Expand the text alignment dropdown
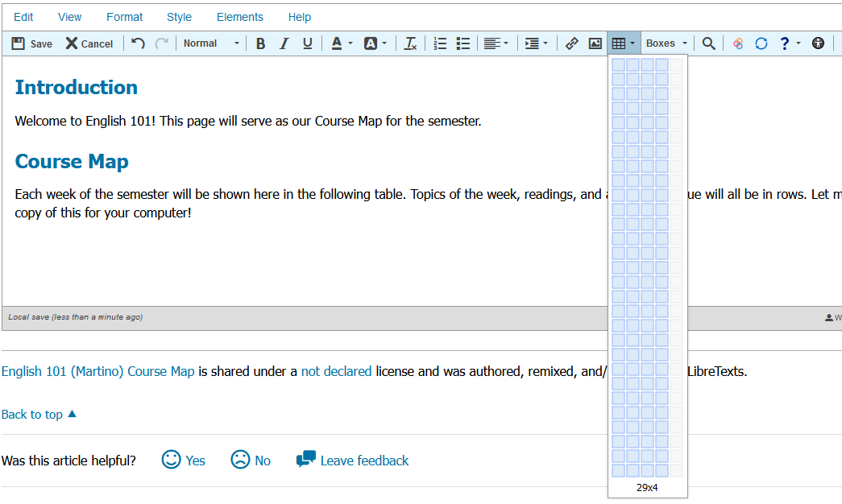Image resolution: width=842 pixels, height=504 pixels. pos(496,43)
